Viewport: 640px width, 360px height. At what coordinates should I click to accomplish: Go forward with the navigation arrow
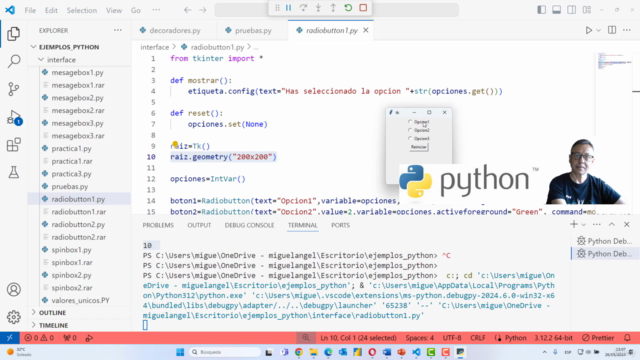pyautogui.click(x=203, y=10)
